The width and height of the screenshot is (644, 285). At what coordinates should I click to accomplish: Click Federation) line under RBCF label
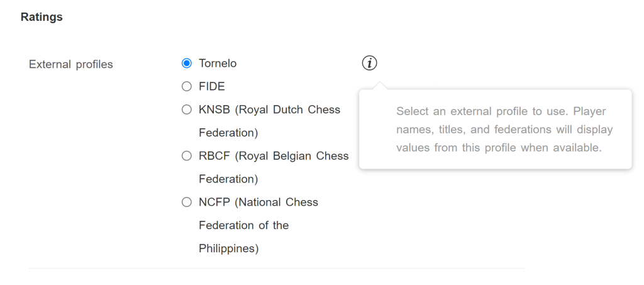pyautogui.click(x=228, y=179)
